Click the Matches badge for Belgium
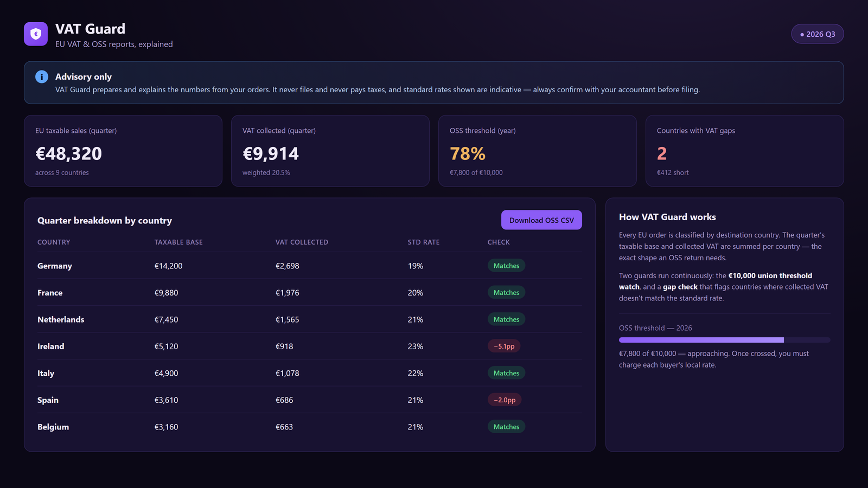The height and width of the screenshot is (488, 868). point(506,427)
